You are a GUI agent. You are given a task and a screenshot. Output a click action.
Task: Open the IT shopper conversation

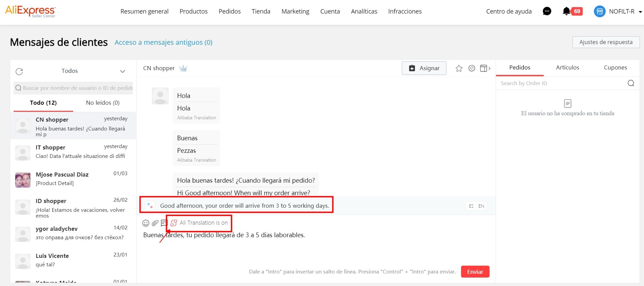[73, 153]
